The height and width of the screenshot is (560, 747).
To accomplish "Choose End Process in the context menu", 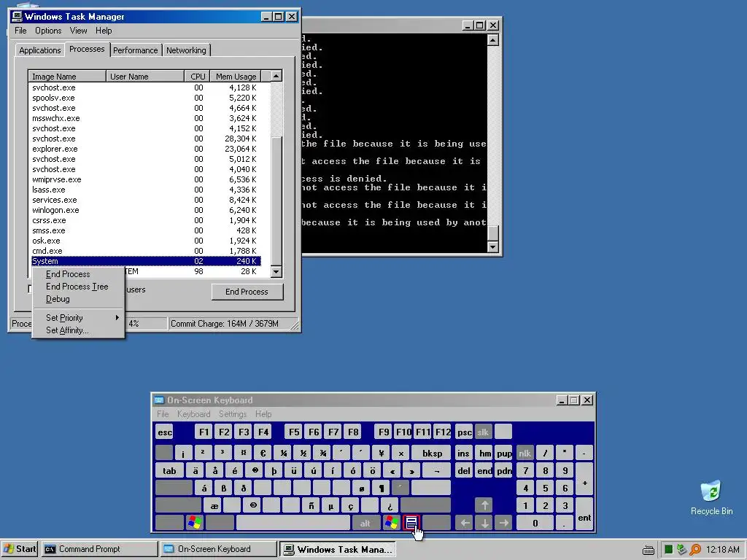I will coord(79,274).
